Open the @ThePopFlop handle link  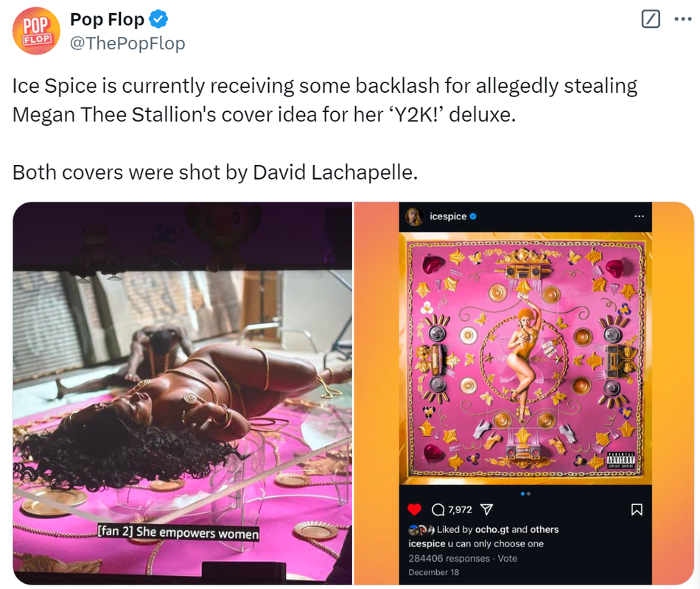tap(127, 43)
